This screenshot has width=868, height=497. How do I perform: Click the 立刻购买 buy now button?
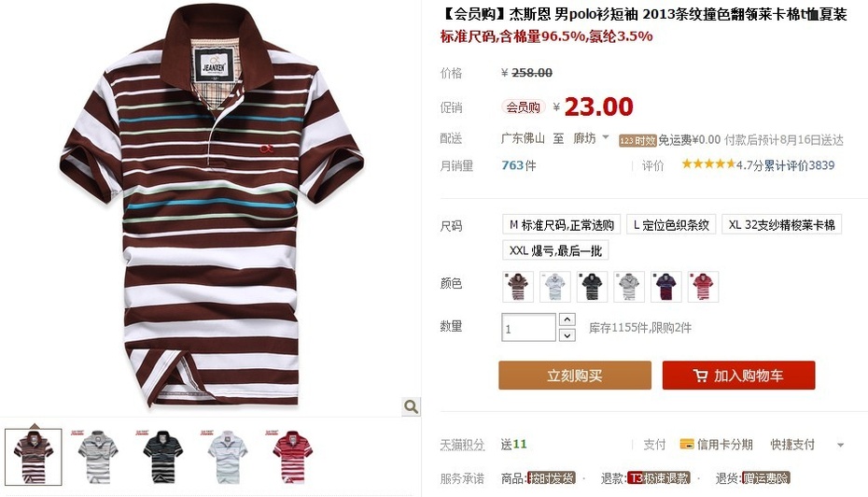tap(575, 376)
